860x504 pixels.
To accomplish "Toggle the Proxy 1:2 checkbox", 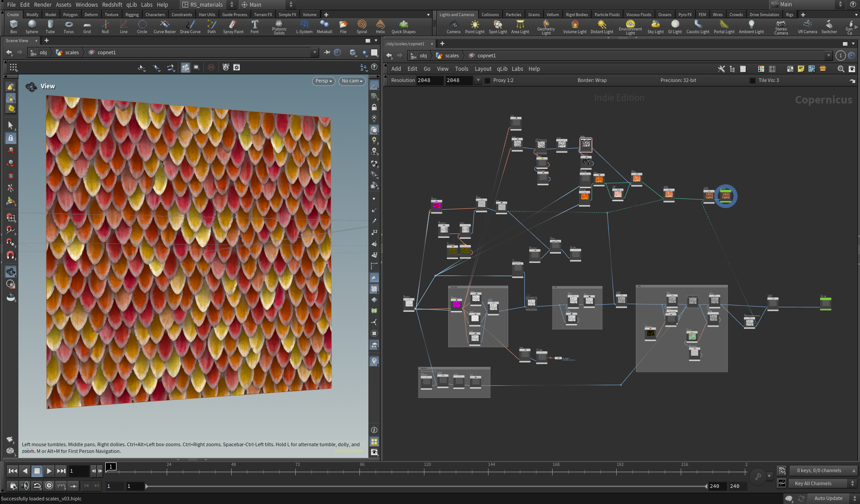I will tap(487, 81).
